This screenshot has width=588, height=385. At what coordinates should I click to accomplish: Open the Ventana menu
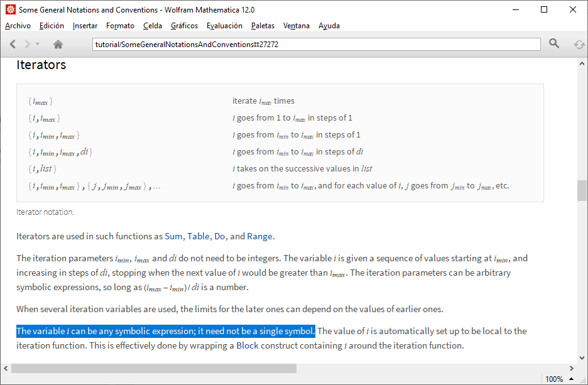(x=296, y=26)
